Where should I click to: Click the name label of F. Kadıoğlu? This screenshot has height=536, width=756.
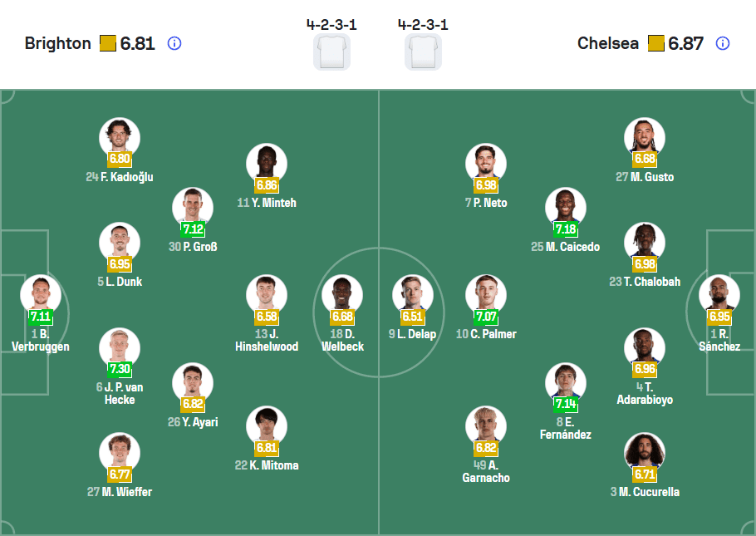[120, 176]
